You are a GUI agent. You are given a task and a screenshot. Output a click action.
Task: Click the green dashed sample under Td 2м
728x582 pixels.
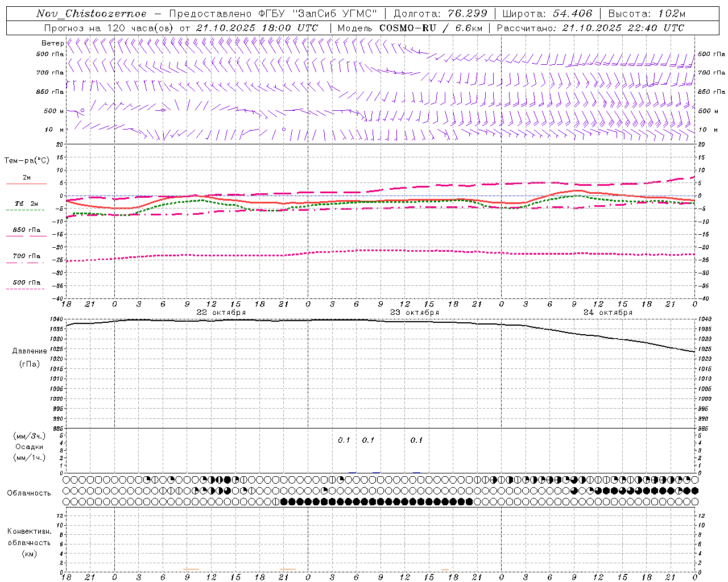click(x=25, y=210)
